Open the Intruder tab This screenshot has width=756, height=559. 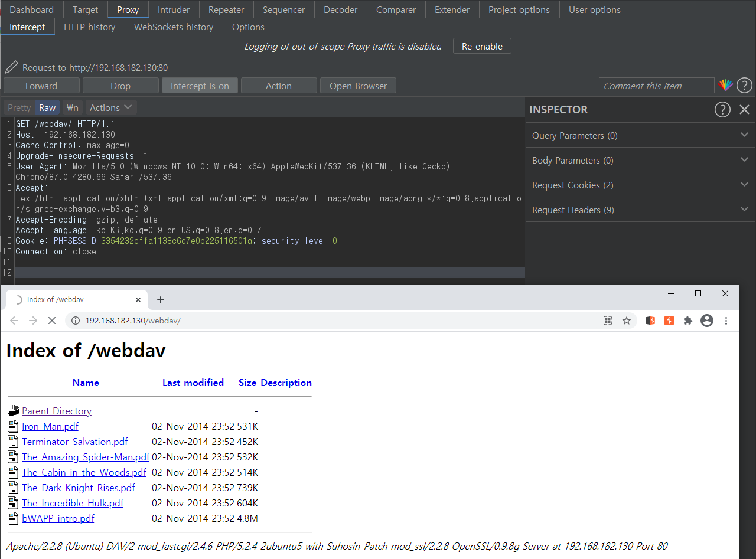pos(174,9)
